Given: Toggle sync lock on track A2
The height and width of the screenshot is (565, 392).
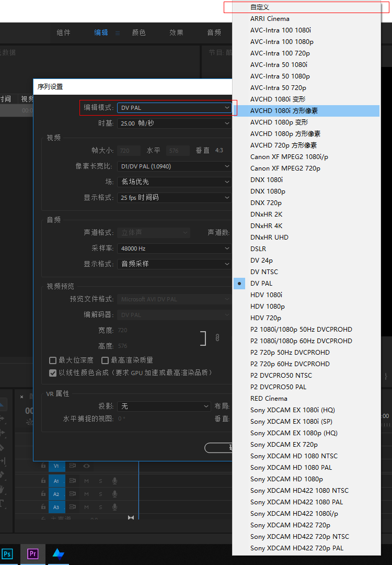Looking at the screenshot, I should 72,494.
